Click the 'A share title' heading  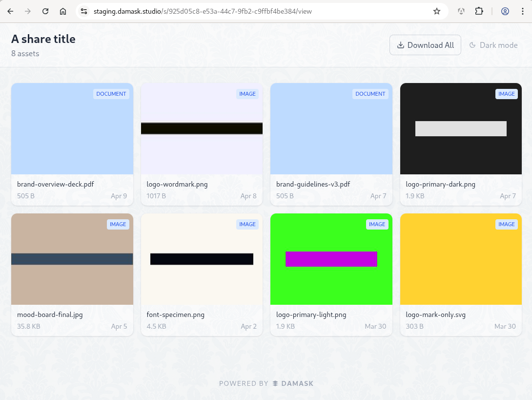(43, 39)
